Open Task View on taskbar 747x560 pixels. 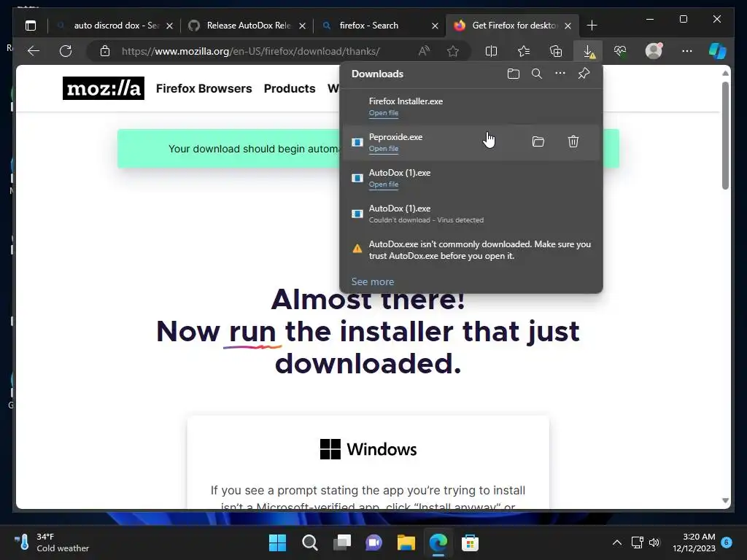pos(341,542)
